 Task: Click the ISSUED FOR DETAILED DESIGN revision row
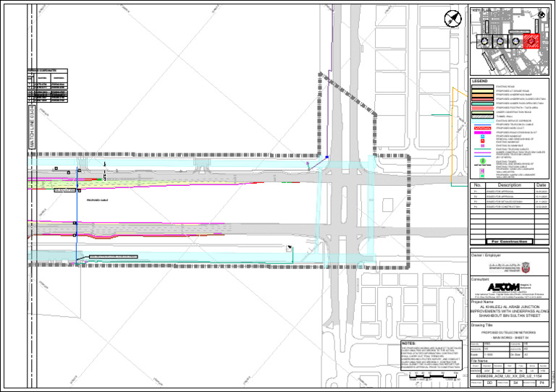(510, 202)
